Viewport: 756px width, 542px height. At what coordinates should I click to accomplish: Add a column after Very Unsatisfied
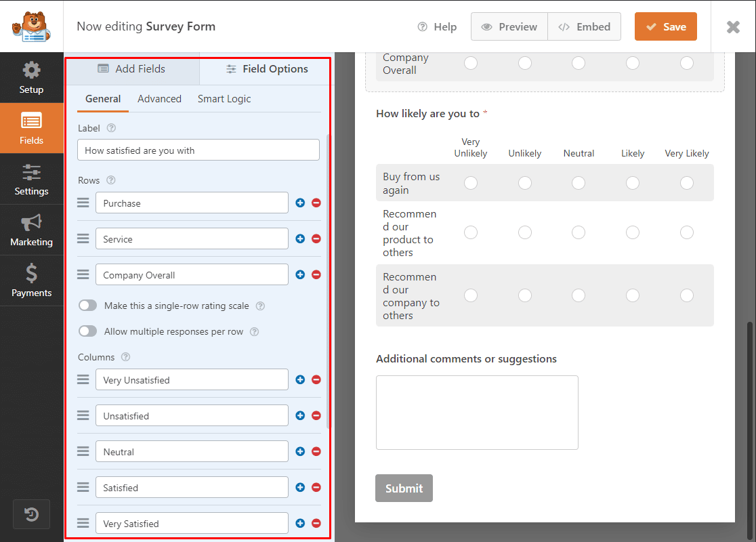coord(300,379)
